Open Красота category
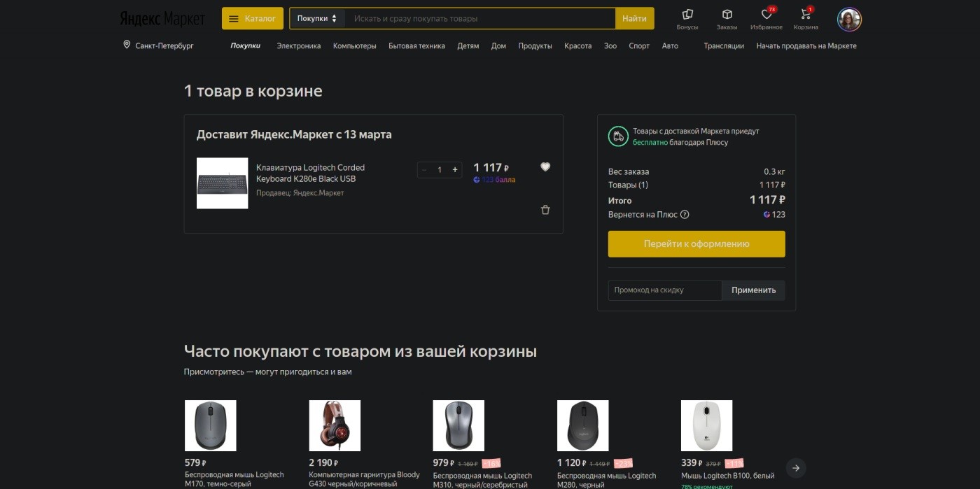This screenshot has height=489, width=980. pyautogui.click(x=578, y=45)
